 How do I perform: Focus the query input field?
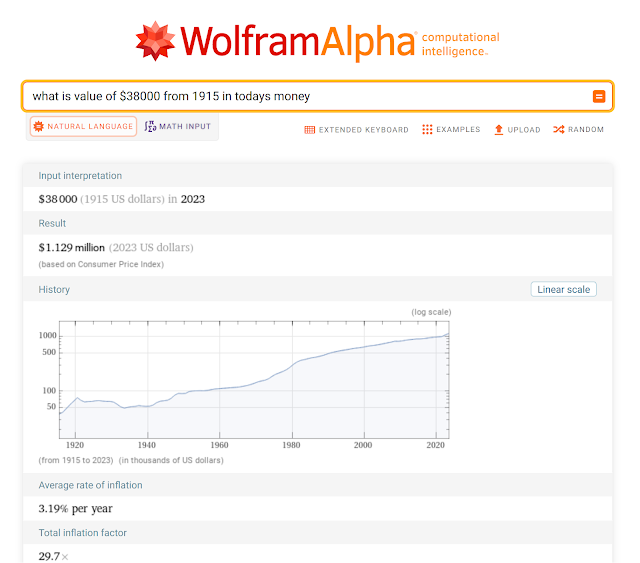318,96
